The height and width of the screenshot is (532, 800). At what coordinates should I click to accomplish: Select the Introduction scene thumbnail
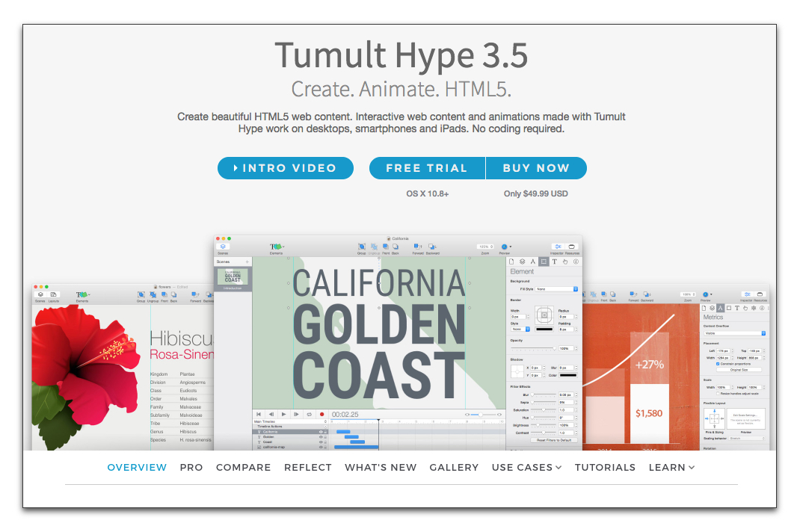click(233, 277)
